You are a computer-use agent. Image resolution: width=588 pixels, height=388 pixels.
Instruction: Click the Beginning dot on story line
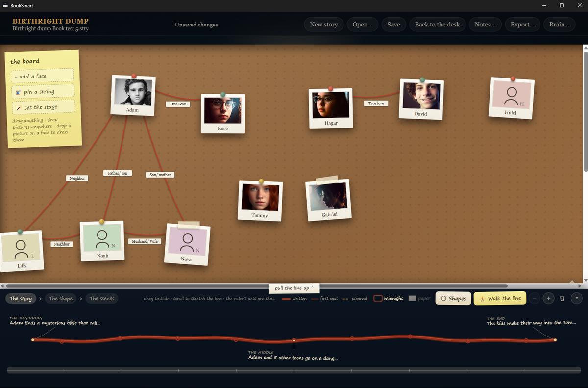[x=33, y=339]
